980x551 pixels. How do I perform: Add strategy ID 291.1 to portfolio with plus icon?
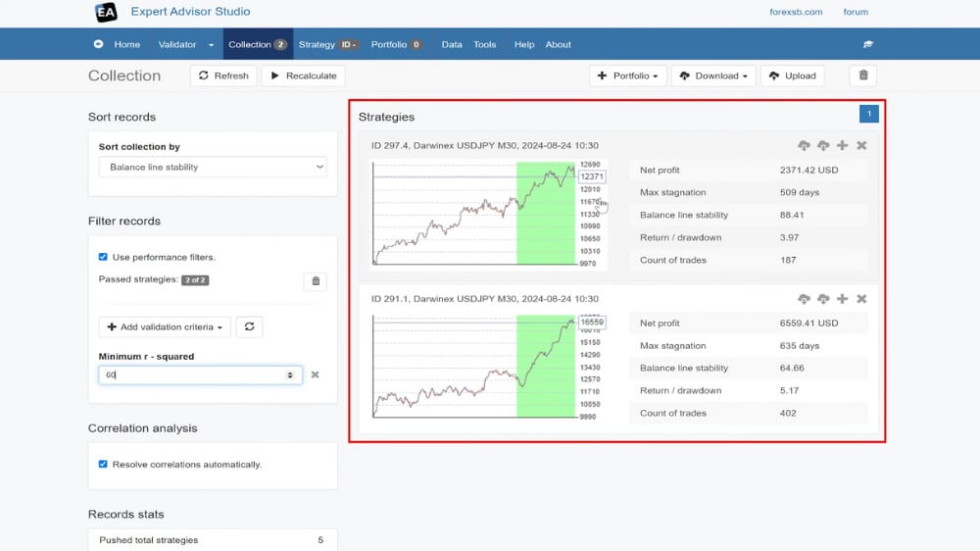[x=842, y=299]
